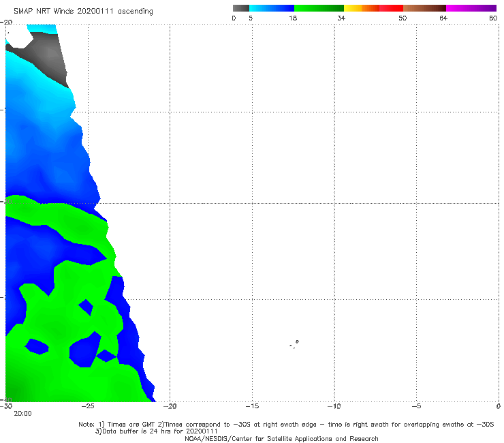Click the color bar label '50'
The height and width of the screenshot is (443, 504).
click(x=403, y=18)
